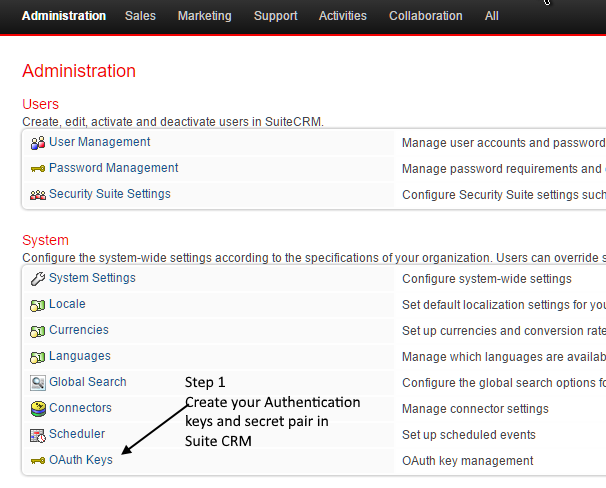Open the Languages link
The image size is (606, 488).
[80, 355]
